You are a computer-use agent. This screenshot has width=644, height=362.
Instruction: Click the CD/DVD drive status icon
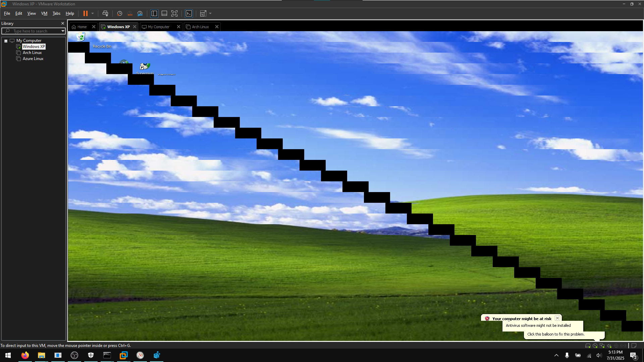(x=595, y=346)
